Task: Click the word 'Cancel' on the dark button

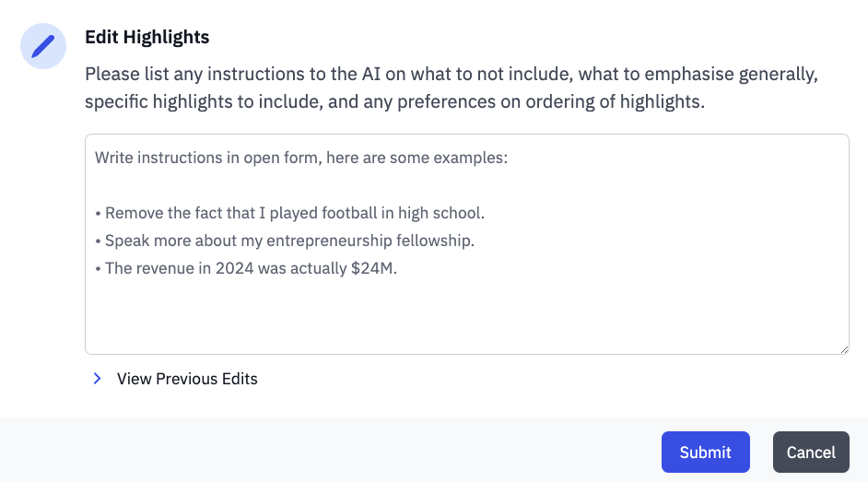Action: tap(811, 453)
